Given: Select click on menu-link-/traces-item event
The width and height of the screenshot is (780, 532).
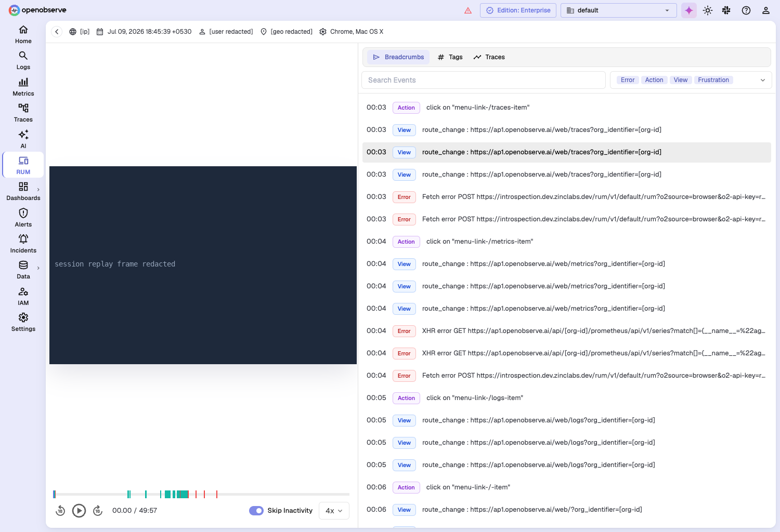Looking at the screenshot, I should [567, 108].
